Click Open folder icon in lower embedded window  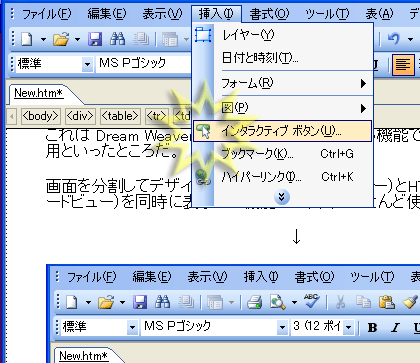point(106,302)
